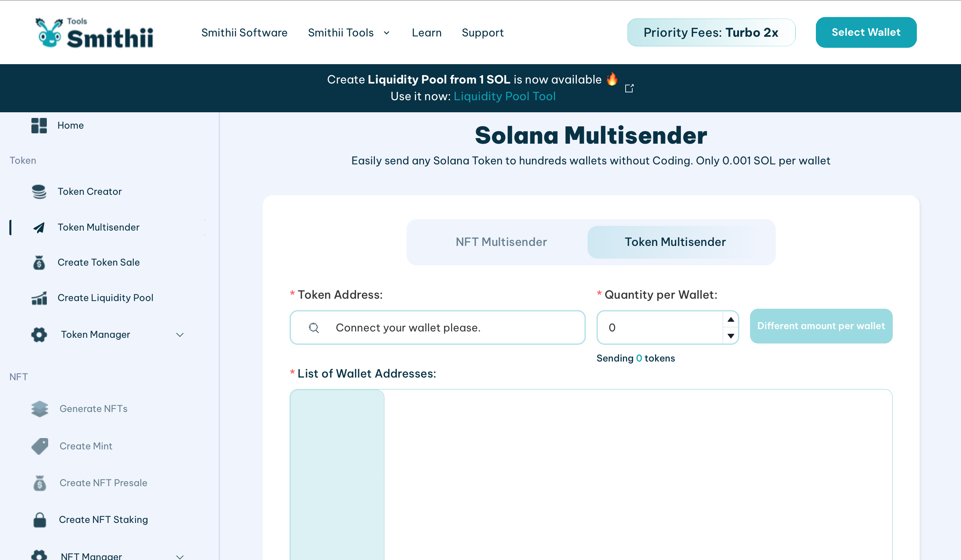
Task: Follow the Liquidity Pool Tool link
Action: (x=505, y=96)
